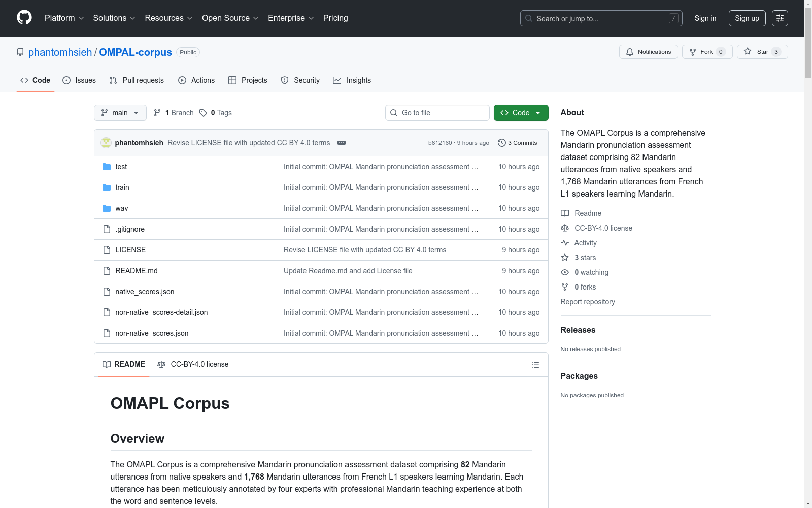Open the non-native_scores-detail.json file name

coord(161,312)
